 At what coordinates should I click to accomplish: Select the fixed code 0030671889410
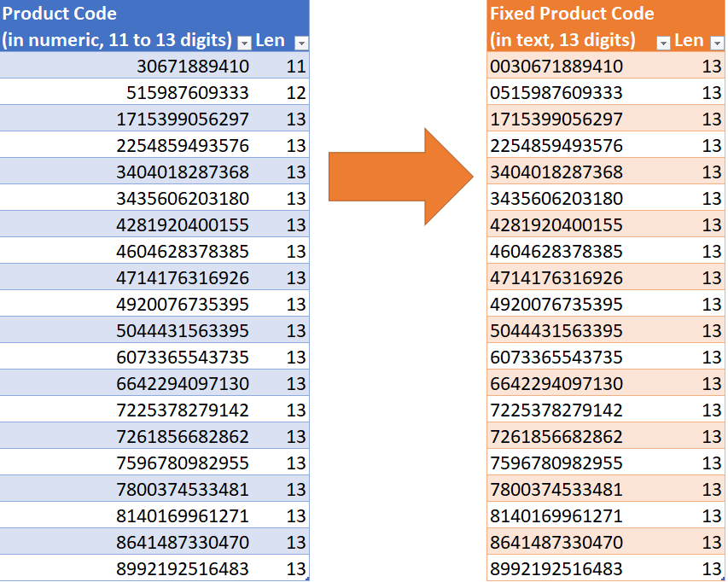click(555, 66)
